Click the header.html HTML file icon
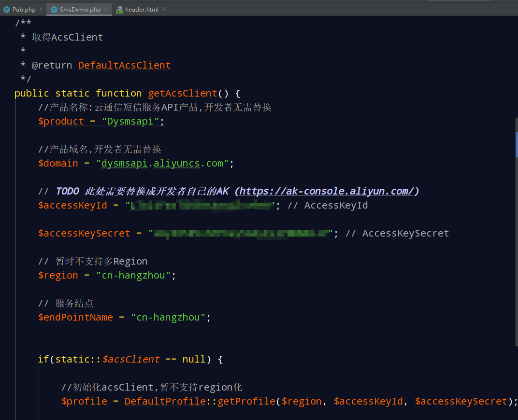Screen dimensions: 518x420 click(119, 10)
